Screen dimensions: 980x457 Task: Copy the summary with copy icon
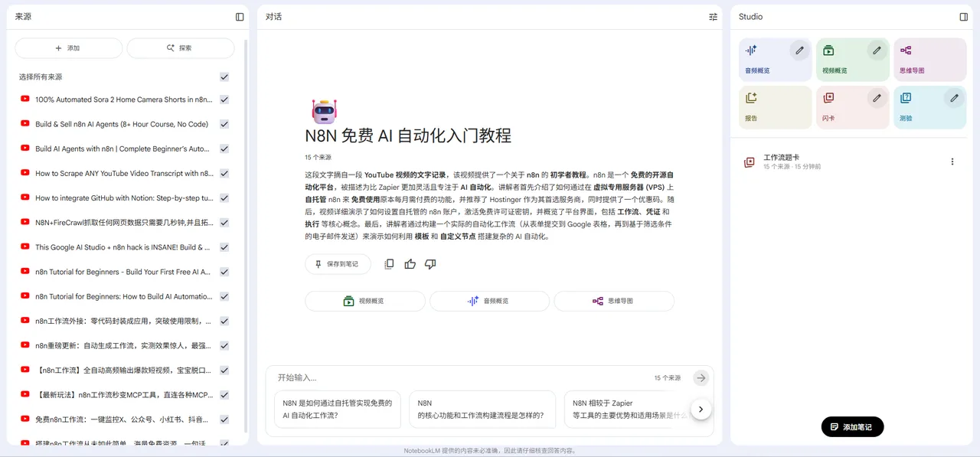(x=389, y=264)
